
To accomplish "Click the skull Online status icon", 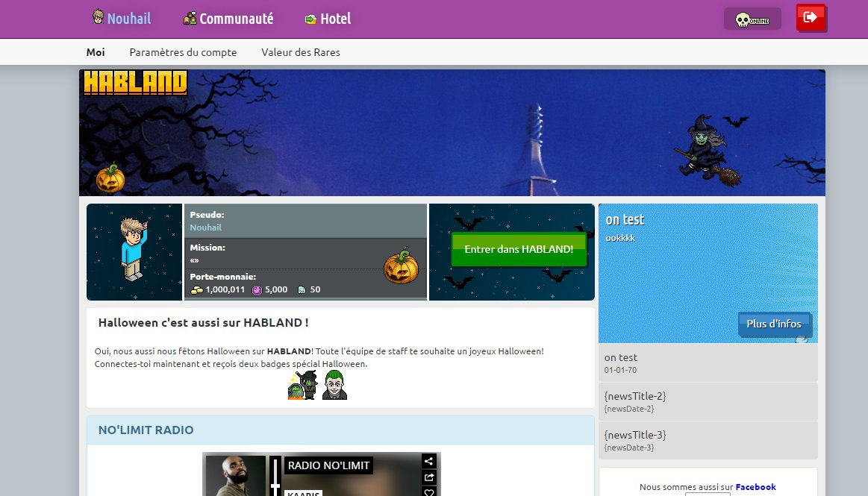I will click(x=741, y=19).
